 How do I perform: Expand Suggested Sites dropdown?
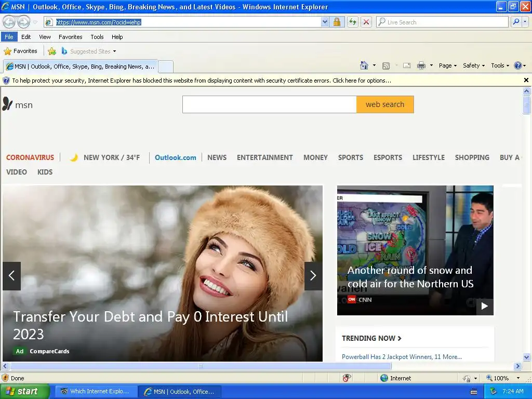pos(114,51)
